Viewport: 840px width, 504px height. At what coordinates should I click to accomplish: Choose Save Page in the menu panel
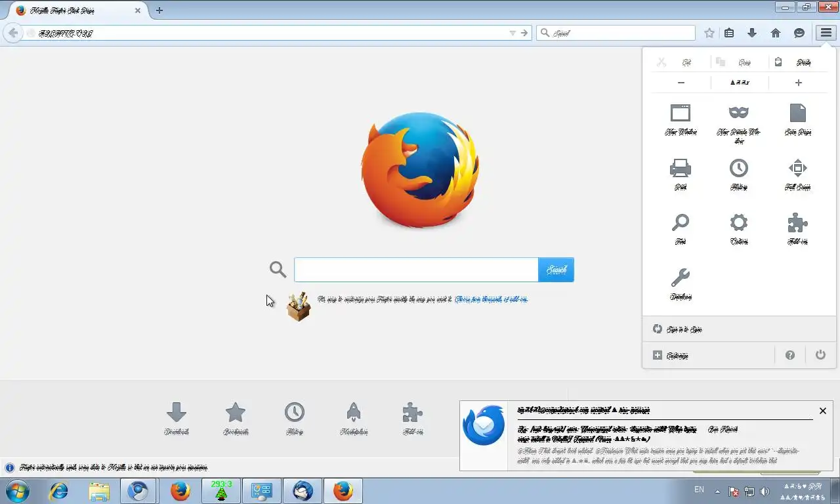797,119
